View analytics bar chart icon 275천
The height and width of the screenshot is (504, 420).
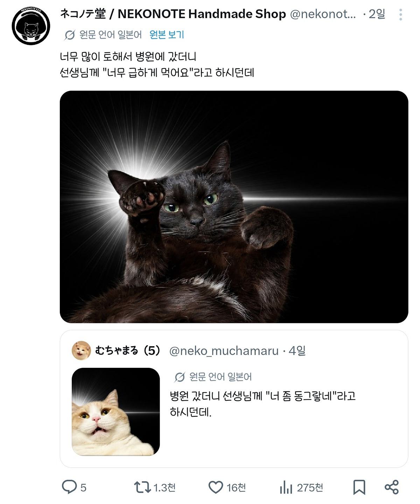286,487
